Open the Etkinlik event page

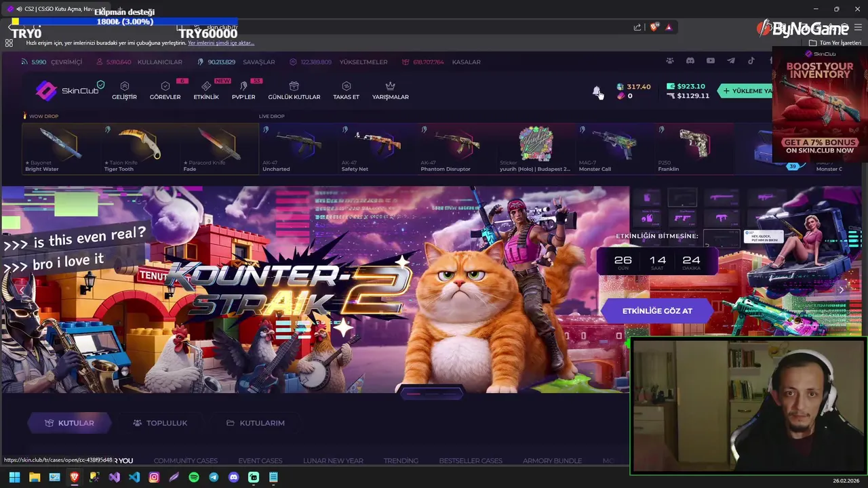pyautogui.click(x=206, y=91)
